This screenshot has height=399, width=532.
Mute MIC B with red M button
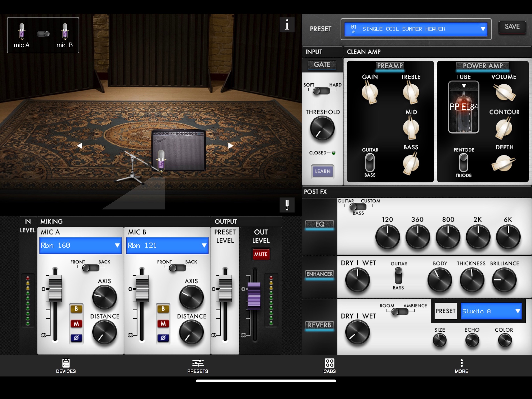point(163,324)
